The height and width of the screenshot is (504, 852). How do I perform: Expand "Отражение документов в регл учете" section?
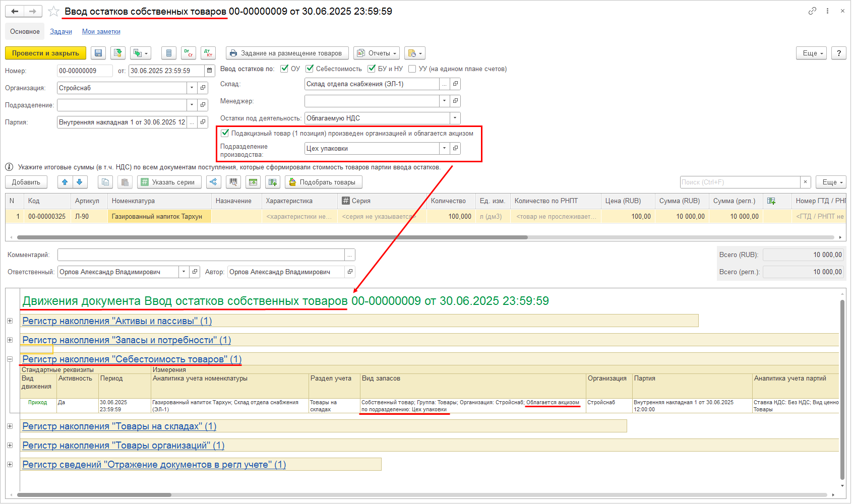click(x=10, y=465)
